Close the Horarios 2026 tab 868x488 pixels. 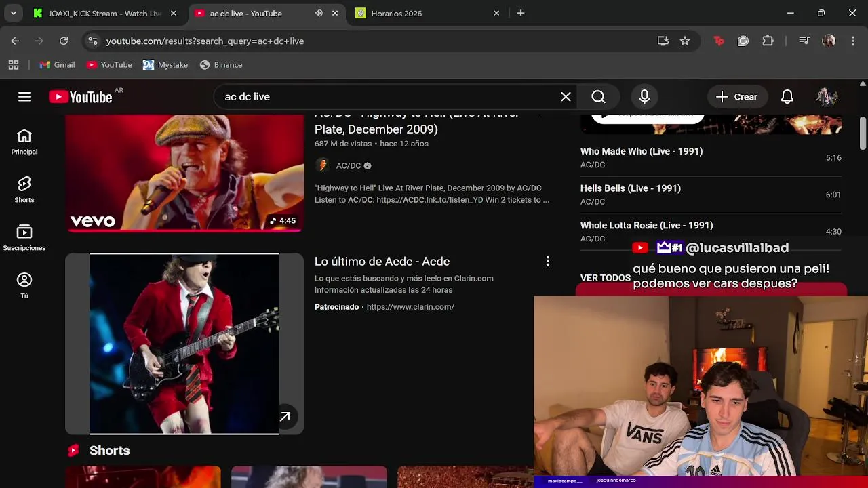coord(496,13)
